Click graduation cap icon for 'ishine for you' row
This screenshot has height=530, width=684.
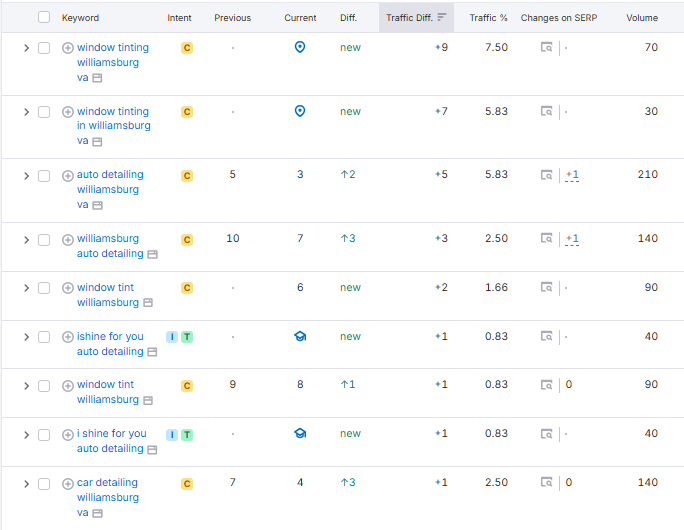(x=299, y=337)
